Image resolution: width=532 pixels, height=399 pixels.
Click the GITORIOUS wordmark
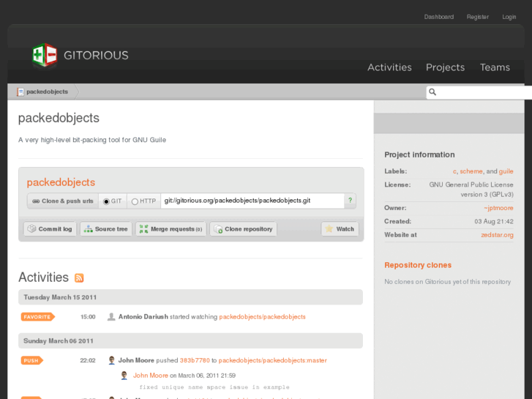[x=96, y=56]
